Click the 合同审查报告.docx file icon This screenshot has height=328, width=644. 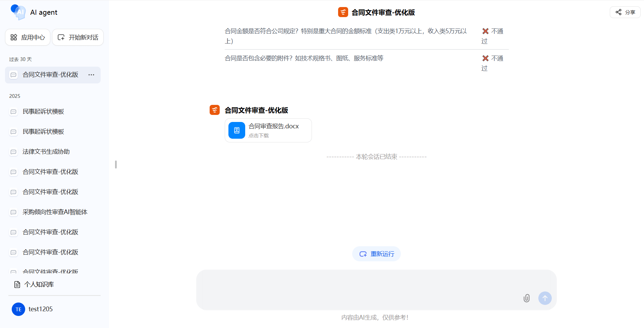point(237,130)
